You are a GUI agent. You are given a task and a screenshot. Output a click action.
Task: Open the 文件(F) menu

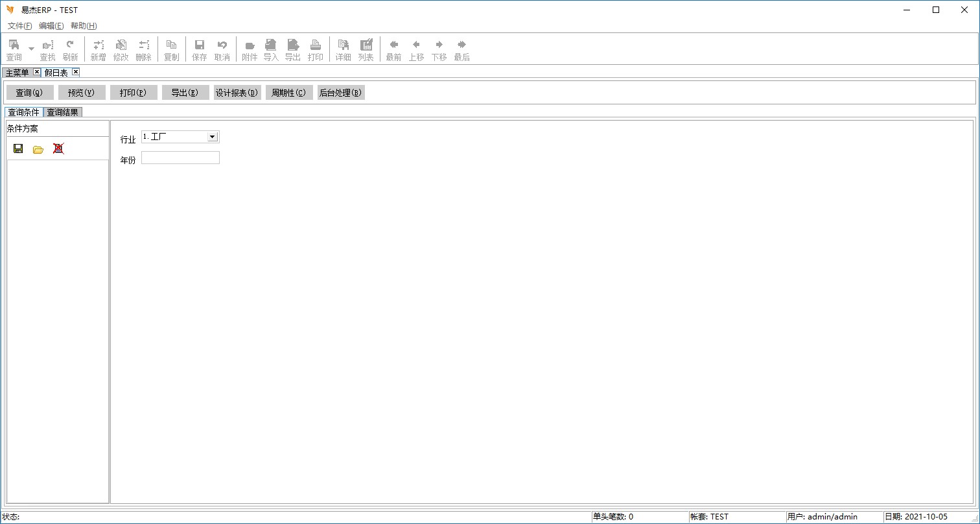[x=19, y=26]
